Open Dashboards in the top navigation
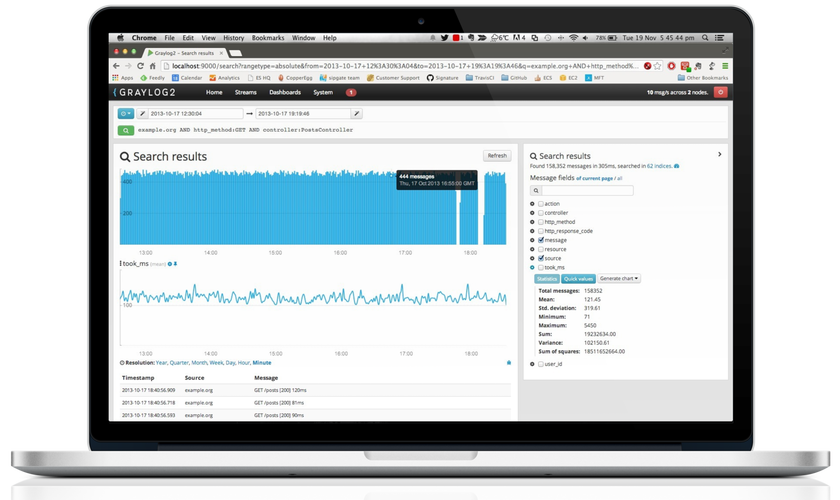Viewport: 840px width, 500px height. [285, 92]
